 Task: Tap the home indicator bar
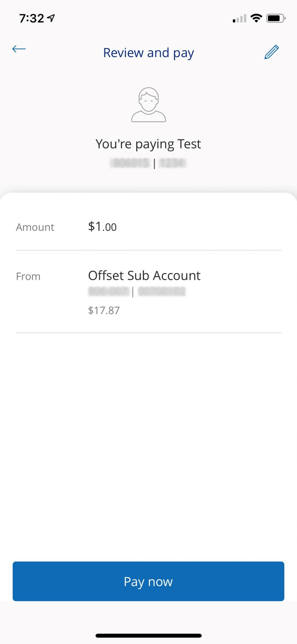coord(148,636)
